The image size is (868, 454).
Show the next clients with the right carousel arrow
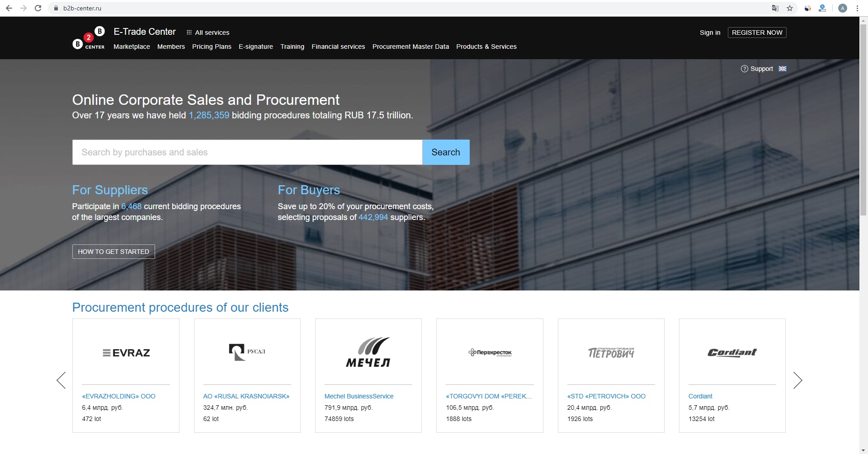tap(797, 380)
